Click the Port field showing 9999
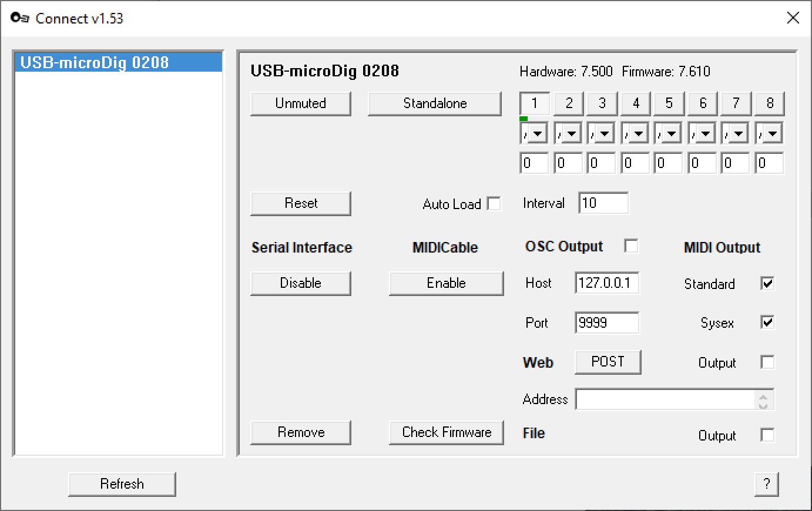 (x=607, y=322)
